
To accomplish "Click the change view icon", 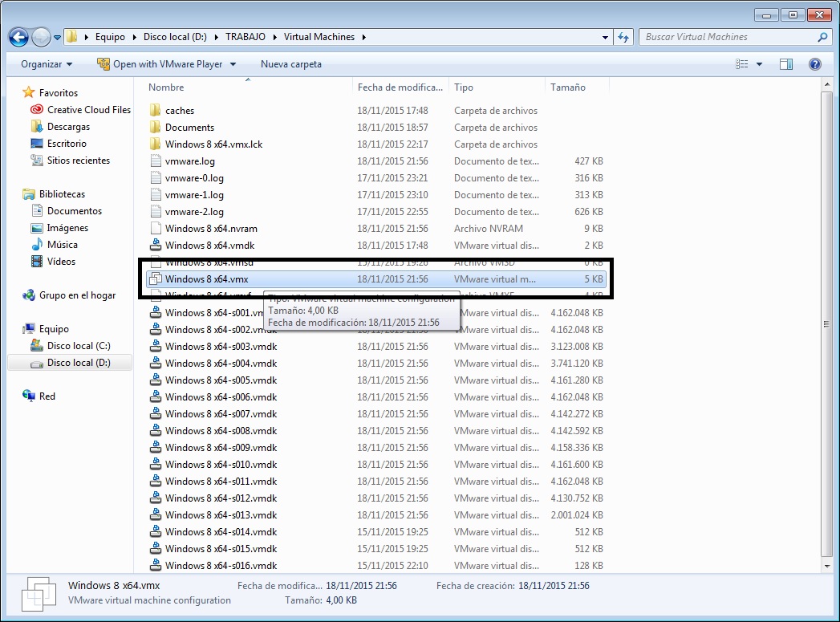I will pyautogui.click(x=742, y=64).
